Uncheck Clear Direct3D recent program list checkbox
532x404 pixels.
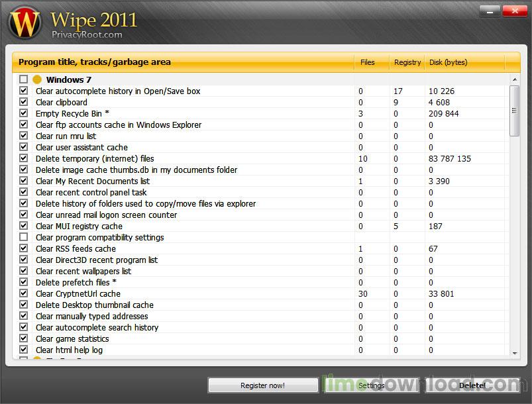(23, 260)
